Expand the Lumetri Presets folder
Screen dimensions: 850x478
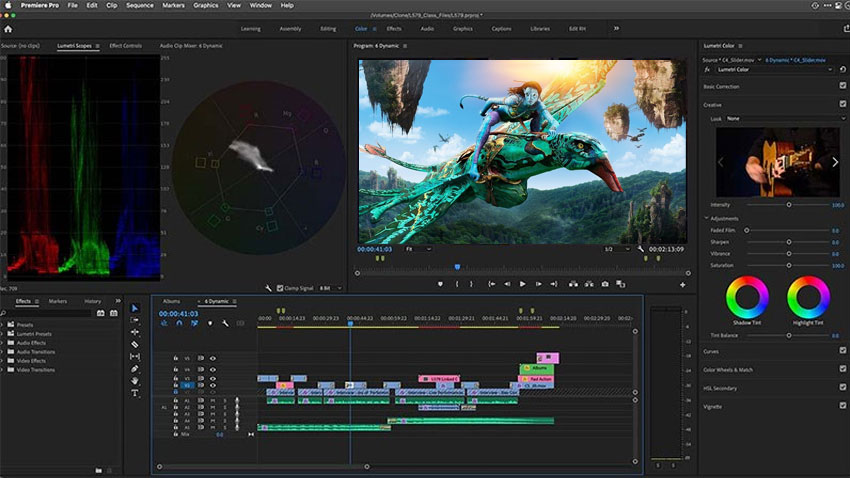click(2, 334)
